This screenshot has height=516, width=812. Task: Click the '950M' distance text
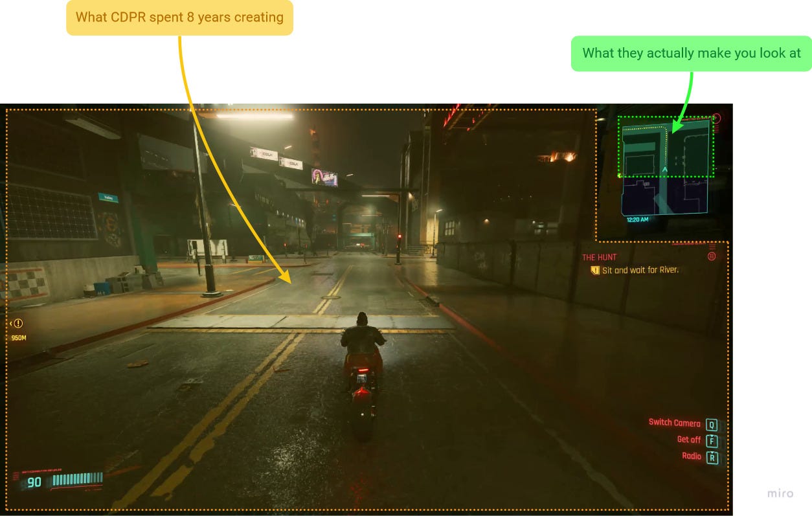[x=19, y=337]
